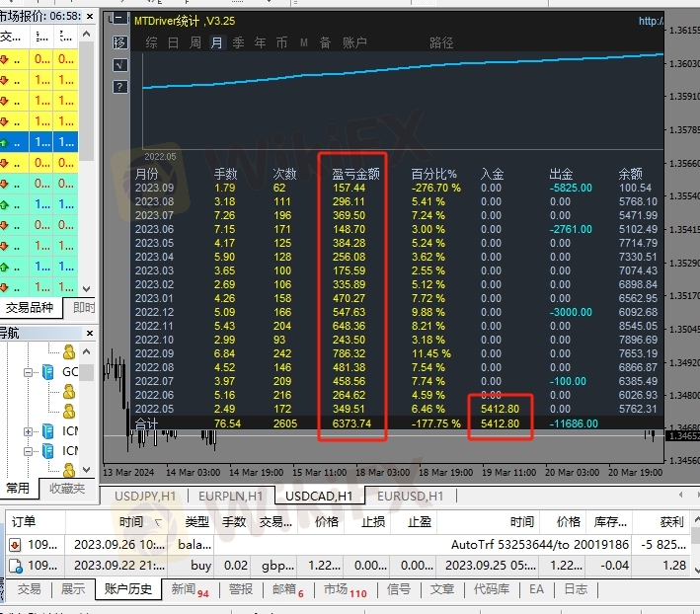Click buy order icon in 2023.09.22 row
This screenshot has height=614, width=700.
coord(16,566)
